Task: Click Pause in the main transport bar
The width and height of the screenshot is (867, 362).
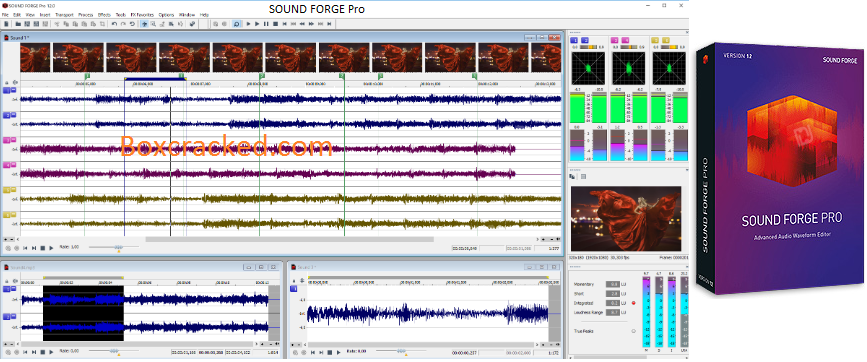Action: [x=266, y=24]
